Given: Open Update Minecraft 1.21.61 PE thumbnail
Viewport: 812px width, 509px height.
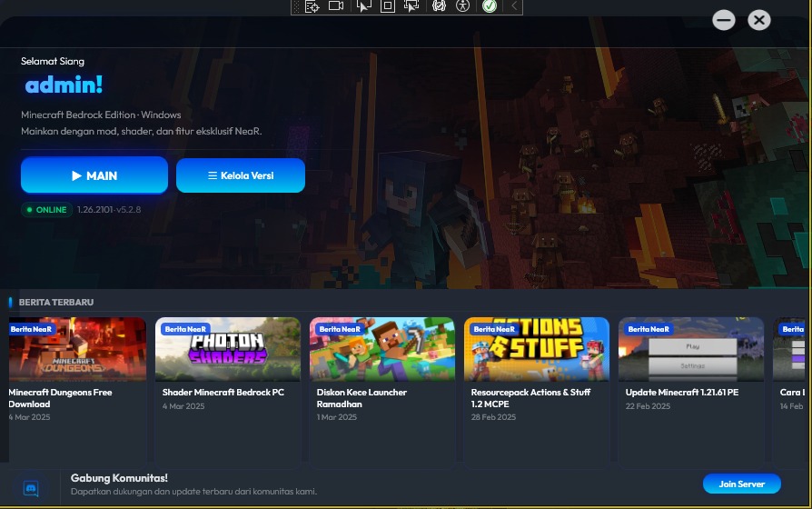Looking at the screenshot, I should [x=691, y=349].
